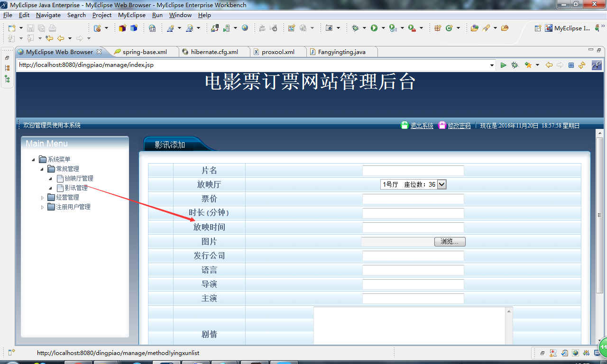Switch to proxool.xml tab
Screen dimensions: 607x364
coord(278,52)
